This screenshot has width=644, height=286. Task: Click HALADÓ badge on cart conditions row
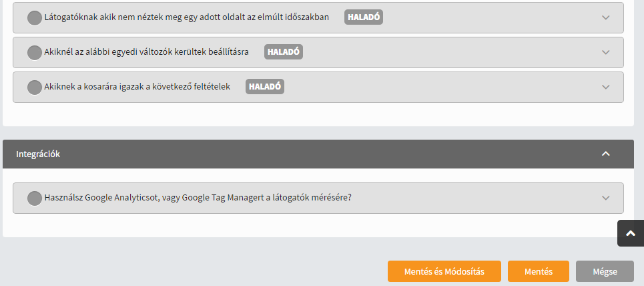point(265,87)
